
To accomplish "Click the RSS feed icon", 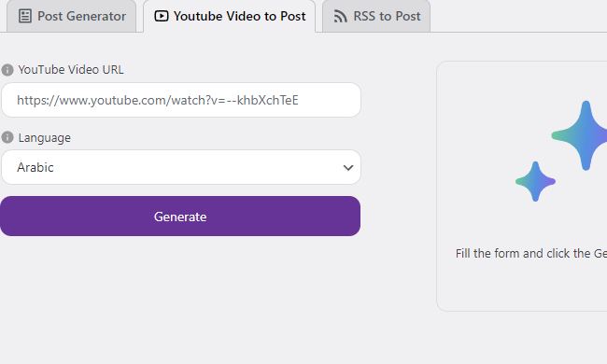I will click(x=340, y=16).
